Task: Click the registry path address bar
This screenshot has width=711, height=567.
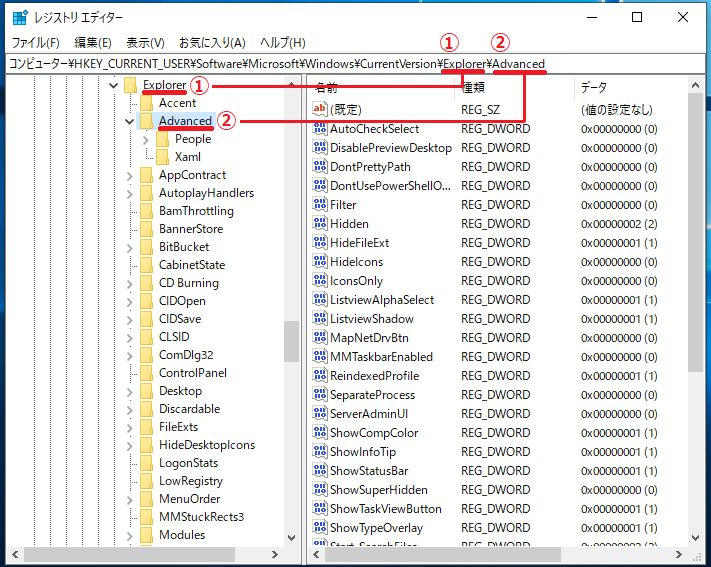Action: pos(355,64)
